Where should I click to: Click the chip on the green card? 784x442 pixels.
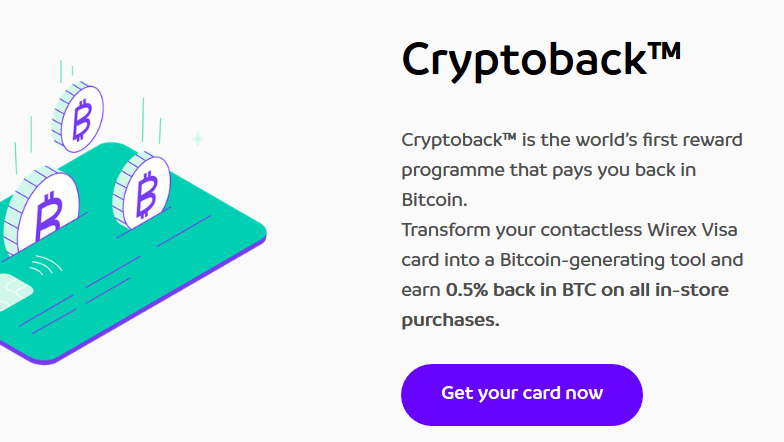tap(14, 292)
